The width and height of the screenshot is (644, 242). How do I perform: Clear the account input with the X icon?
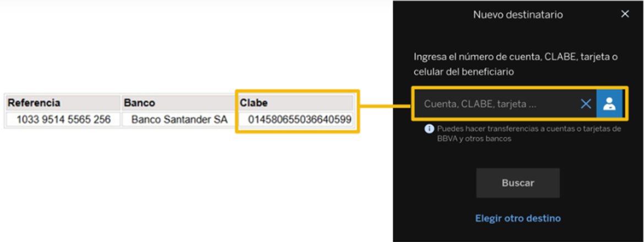[x=586, y=104]
